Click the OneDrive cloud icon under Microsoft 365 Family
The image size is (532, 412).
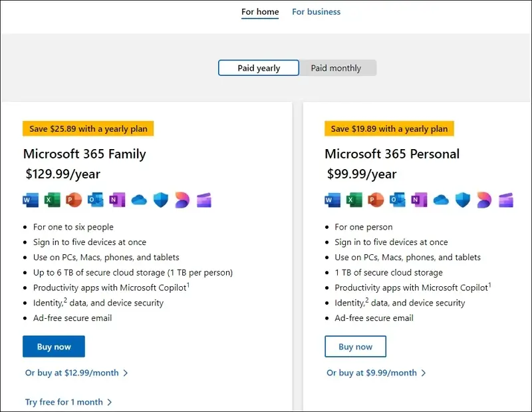click(x=139, y=200)
